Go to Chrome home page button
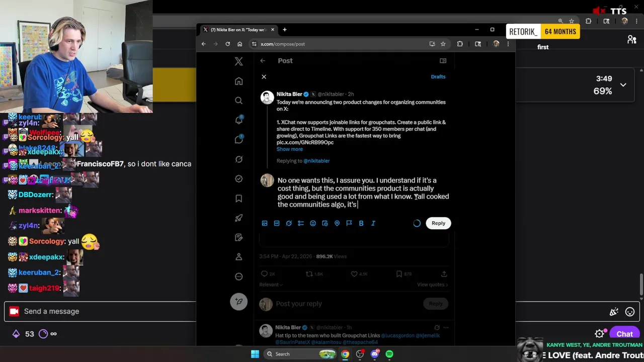 point(239,44)
